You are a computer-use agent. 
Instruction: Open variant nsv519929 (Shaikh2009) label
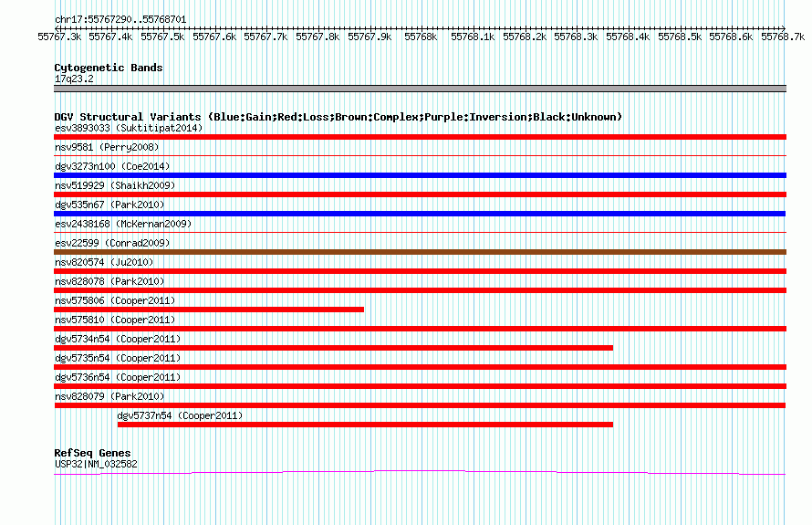tap(115, 185)
